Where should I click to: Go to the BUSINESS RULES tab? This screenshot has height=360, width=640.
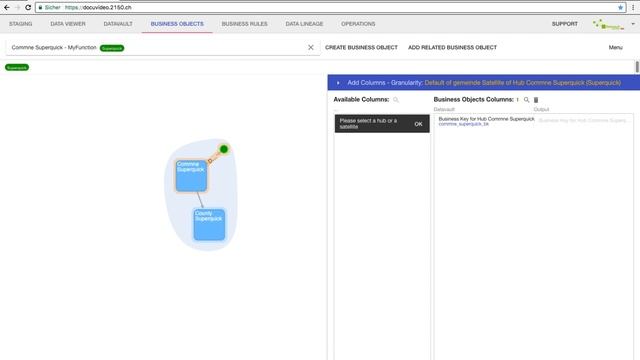coord(244,24)
